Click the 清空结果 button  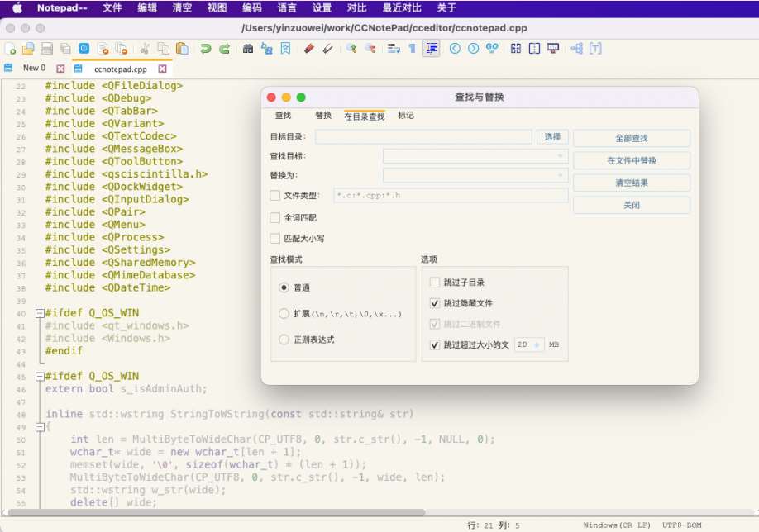click(x=631, y=183)
